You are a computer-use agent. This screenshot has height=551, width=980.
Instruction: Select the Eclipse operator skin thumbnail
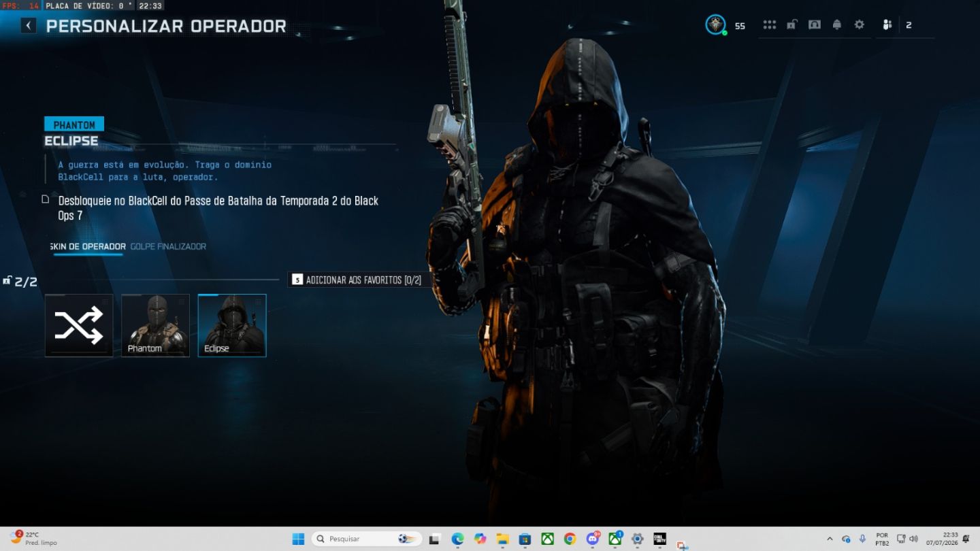pos(232,325)
